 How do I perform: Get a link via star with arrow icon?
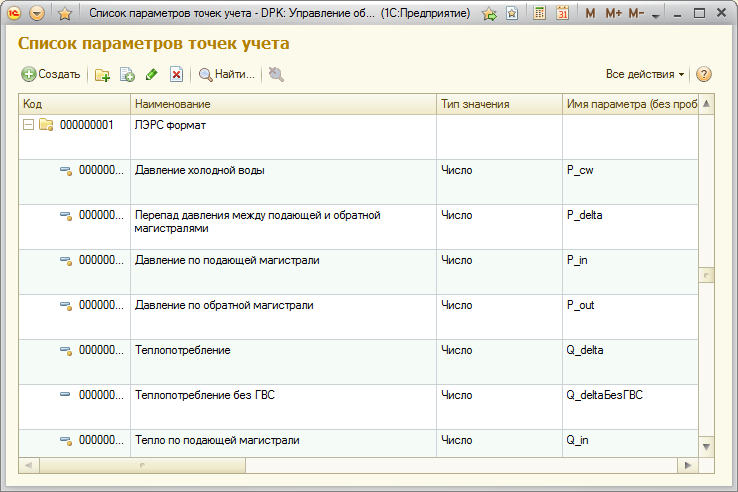coord(489,14)
